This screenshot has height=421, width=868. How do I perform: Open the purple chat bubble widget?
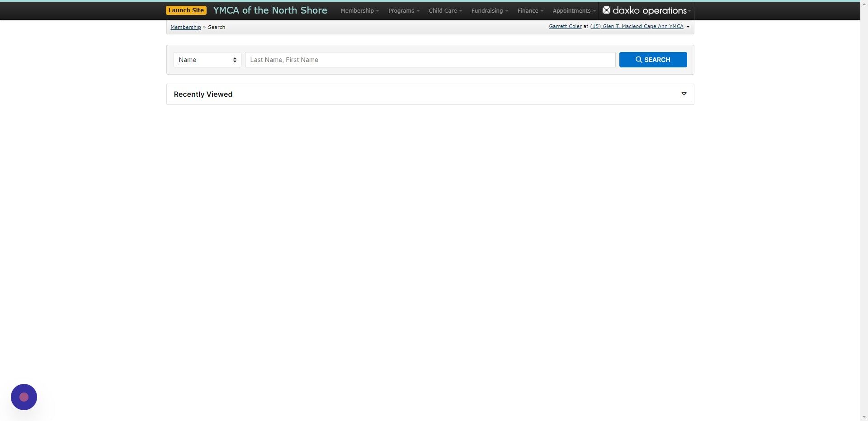(24, 397)
